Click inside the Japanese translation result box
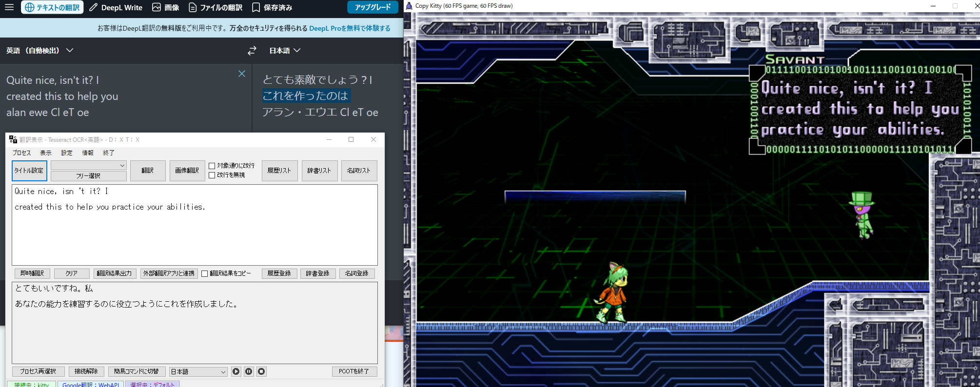Viewport: 980px width, 387px height. pos(195,323)
